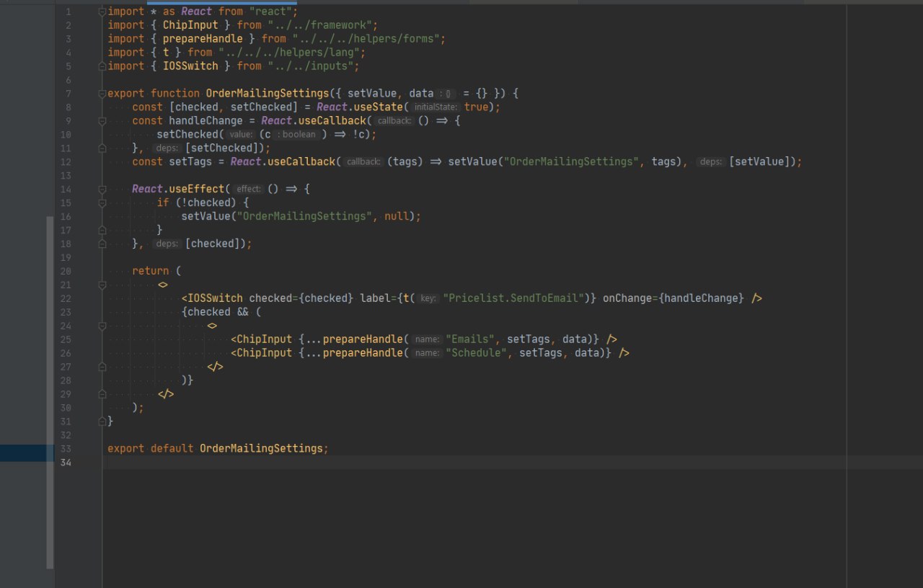The height and width of the screenshot is (588, 923).
Task: Fold the outer JSX fragment on line 21
Action: [x=102, y=285]
